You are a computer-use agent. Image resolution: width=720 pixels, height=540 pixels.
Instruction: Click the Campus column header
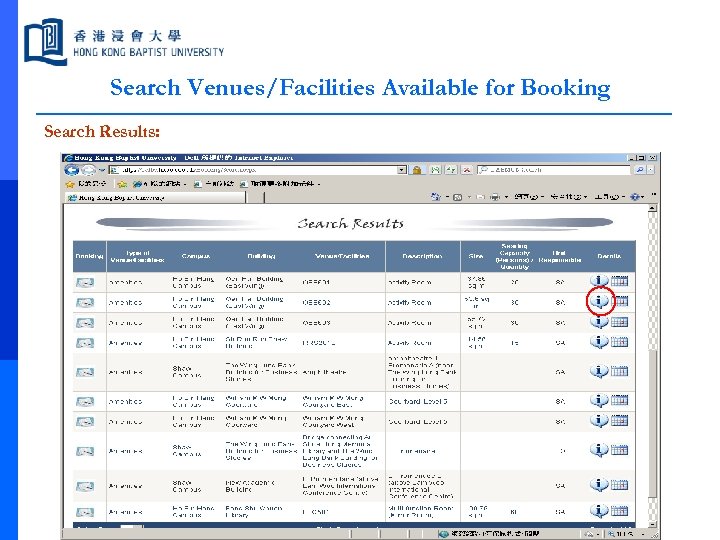click(x=196, y=256)
